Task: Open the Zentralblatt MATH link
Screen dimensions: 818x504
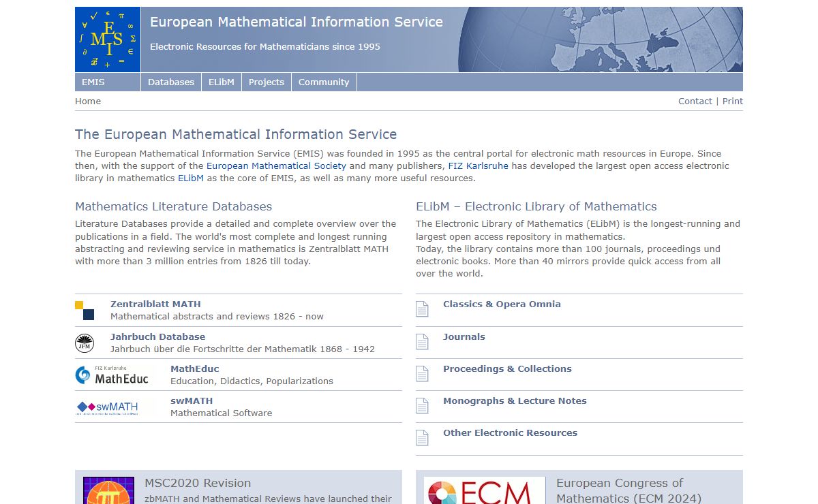Action: [155, 304]
